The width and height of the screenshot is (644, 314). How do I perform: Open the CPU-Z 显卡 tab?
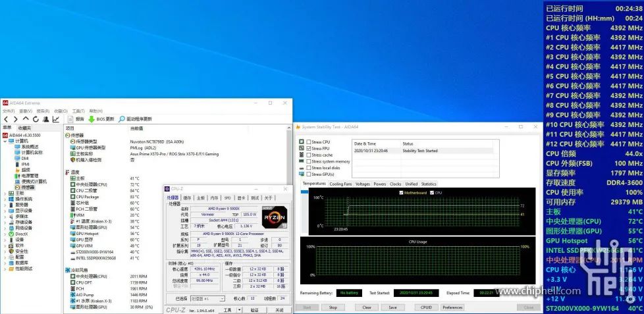point(241,198)
